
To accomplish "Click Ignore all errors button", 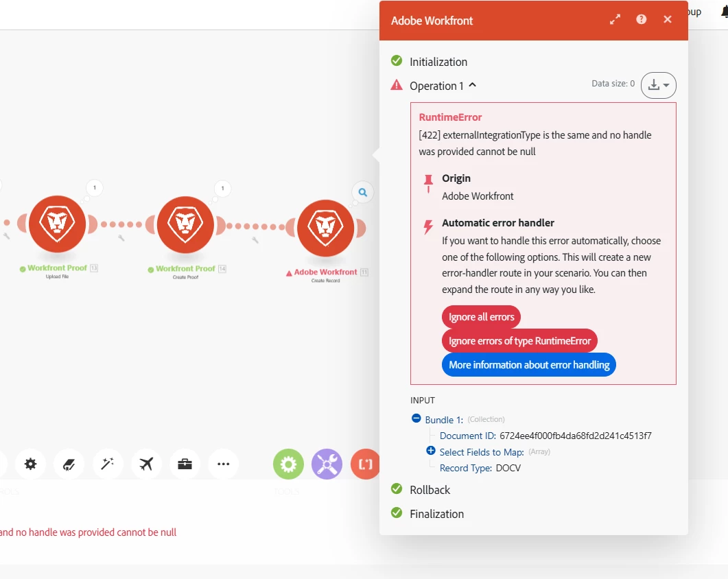I will coord(482,317).
